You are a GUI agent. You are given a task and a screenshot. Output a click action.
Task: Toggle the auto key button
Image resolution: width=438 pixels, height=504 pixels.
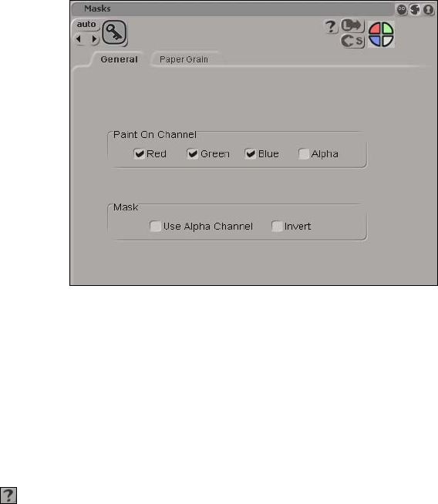86,25
